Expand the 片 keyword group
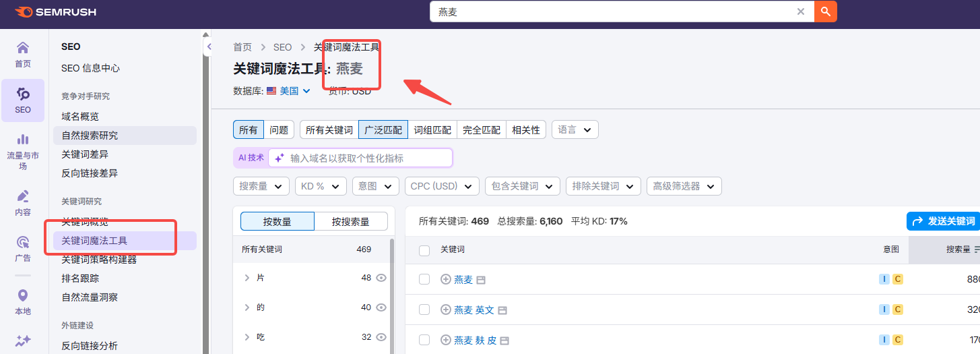The width and height of the screenshot is (980, 354). tap(247, 278)
